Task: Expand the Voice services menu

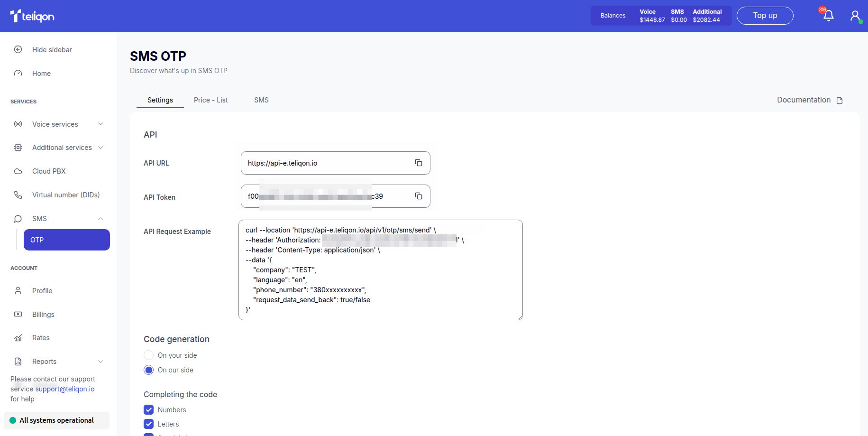Action: pos(101,124)
